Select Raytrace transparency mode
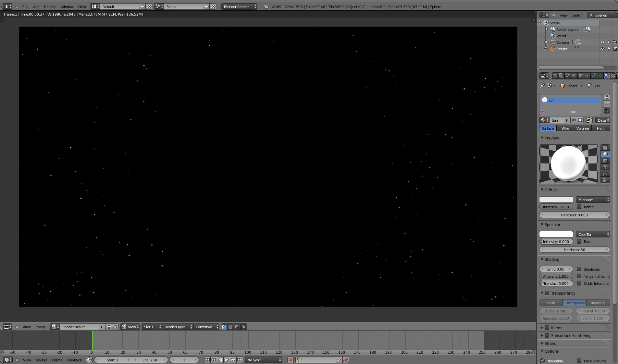 pos(598,303)
